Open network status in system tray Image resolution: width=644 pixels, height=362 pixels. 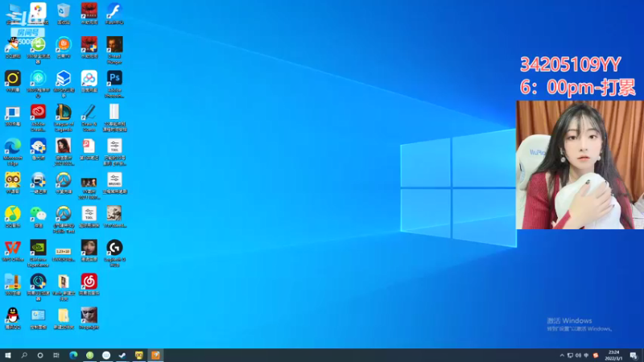pyautogui.click(x=570, y=356)
